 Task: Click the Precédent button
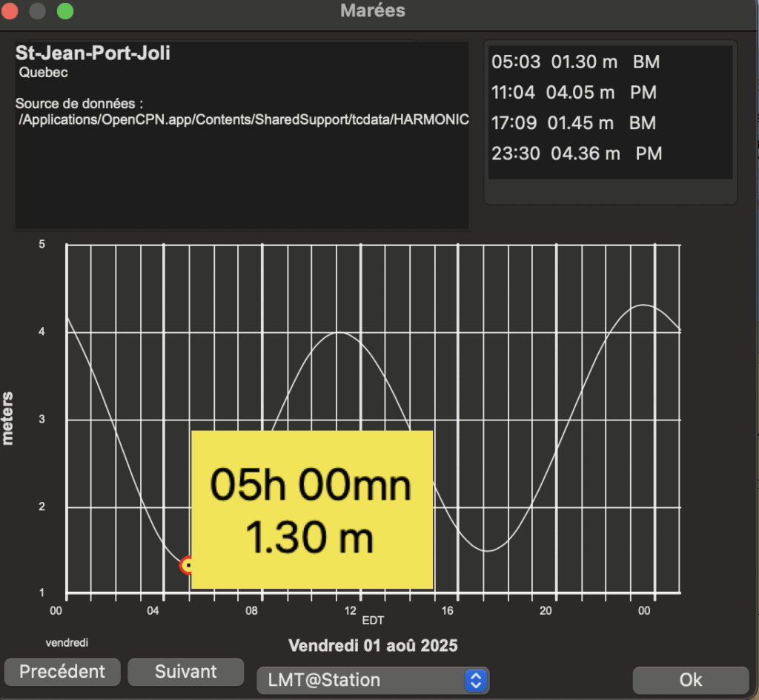point(62,672)
